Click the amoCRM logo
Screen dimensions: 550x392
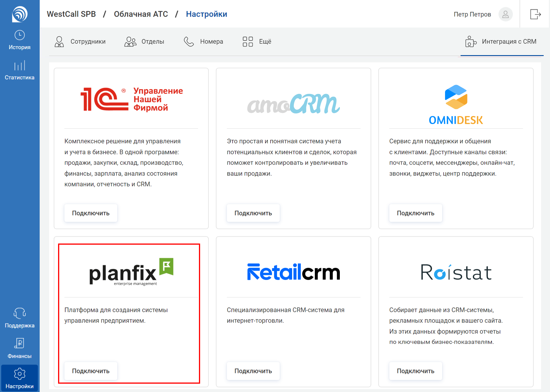click(x=294, y=104)
